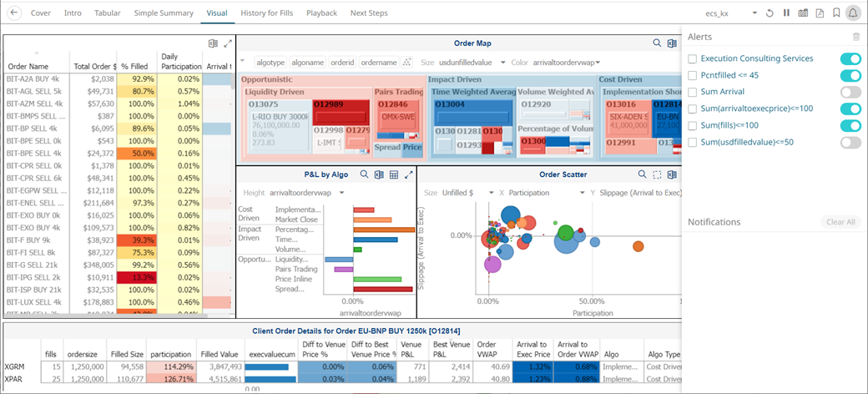Delete alerts with the trash icon
Viewport: 868px width, 394px height.
tap(855, 37)
